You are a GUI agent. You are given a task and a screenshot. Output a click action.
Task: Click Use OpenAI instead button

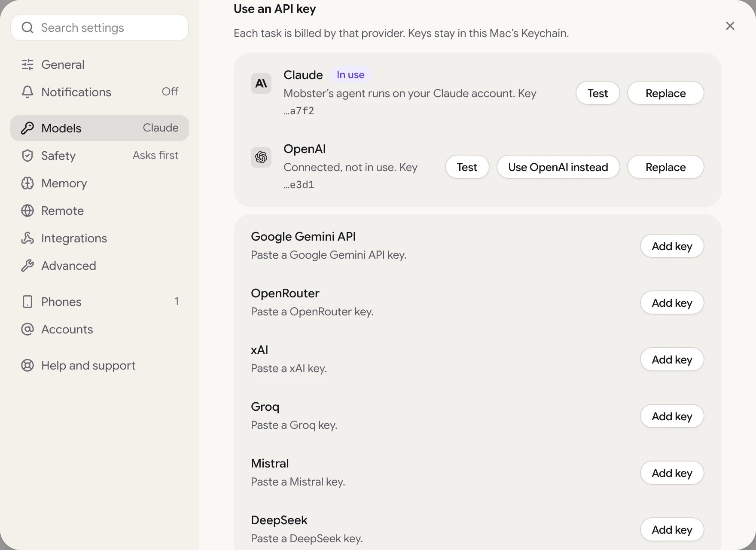pos(558,167)
